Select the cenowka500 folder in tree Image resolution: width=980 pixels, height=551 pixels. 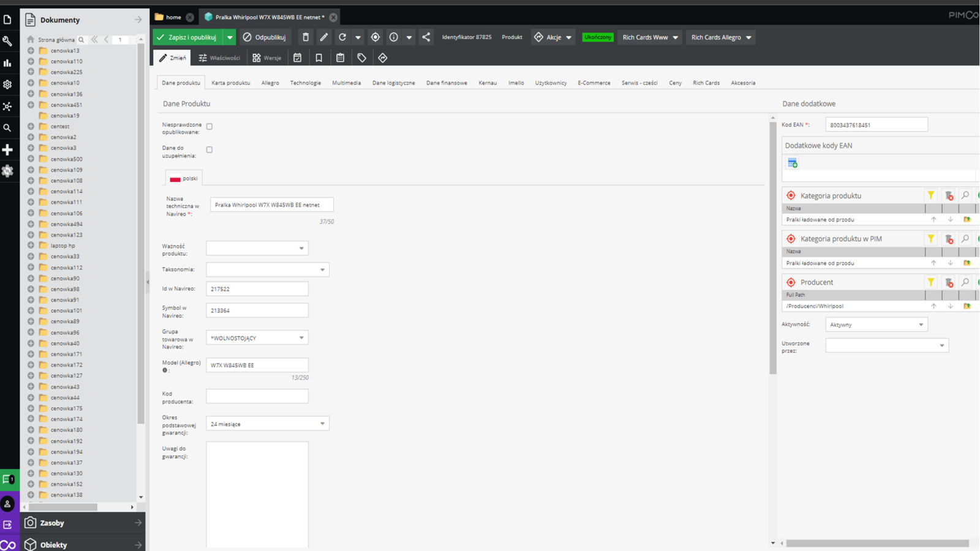coord(66,159)
